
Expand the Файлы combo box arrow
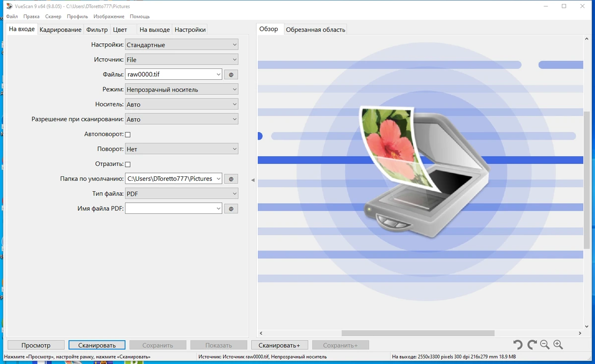tap(219, 74)
